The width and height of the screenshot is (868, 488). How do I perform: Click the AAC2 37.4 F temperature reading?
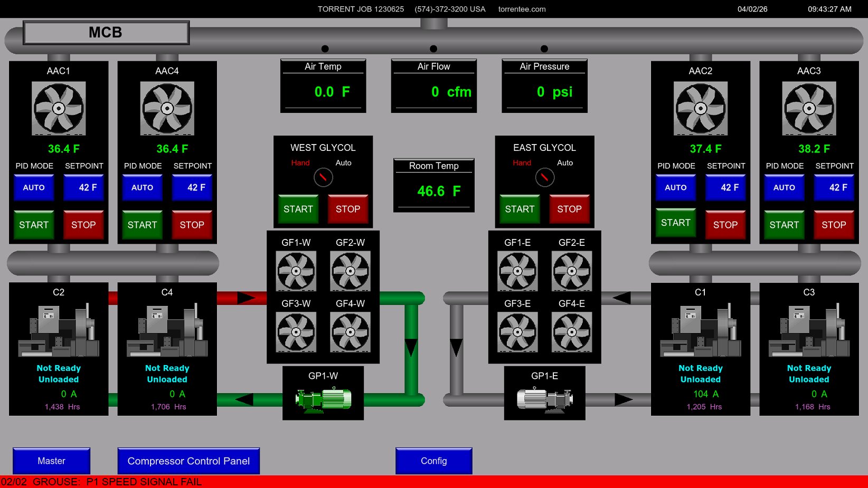click(705, 149)
